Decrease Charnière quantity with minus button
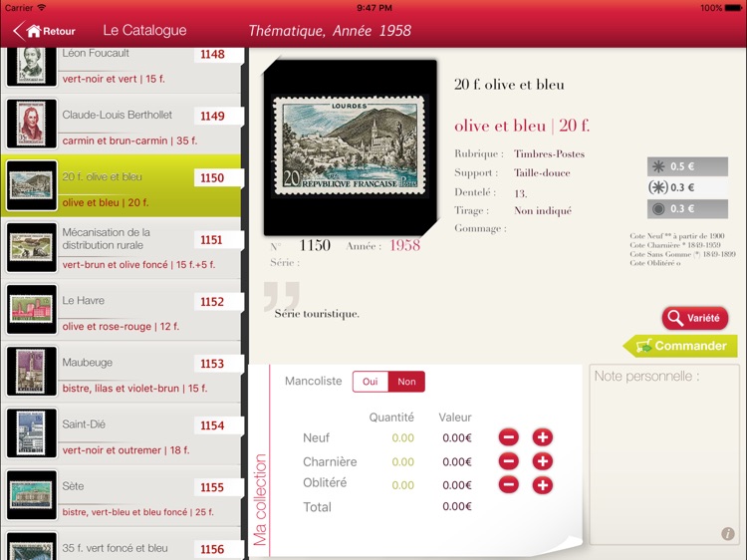Image resolution: width=747 pixels, height=560 pixels. pos(508,461)
